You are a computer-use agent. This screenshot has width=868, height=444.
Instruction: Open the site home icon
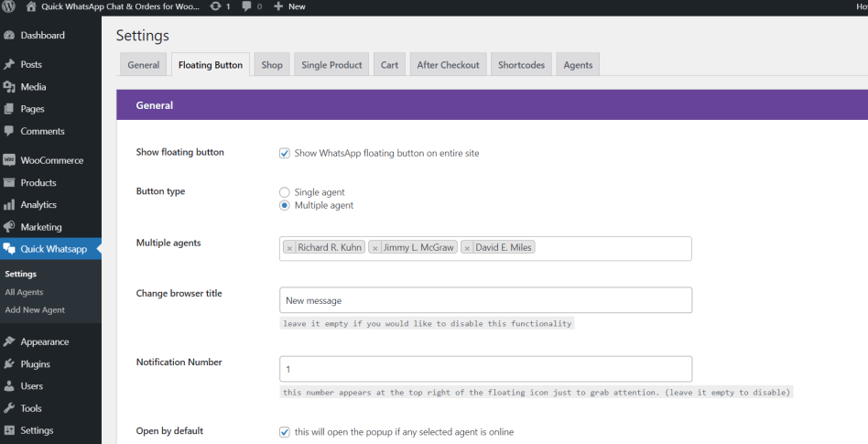pyautogui.click(x=31, y=6)
